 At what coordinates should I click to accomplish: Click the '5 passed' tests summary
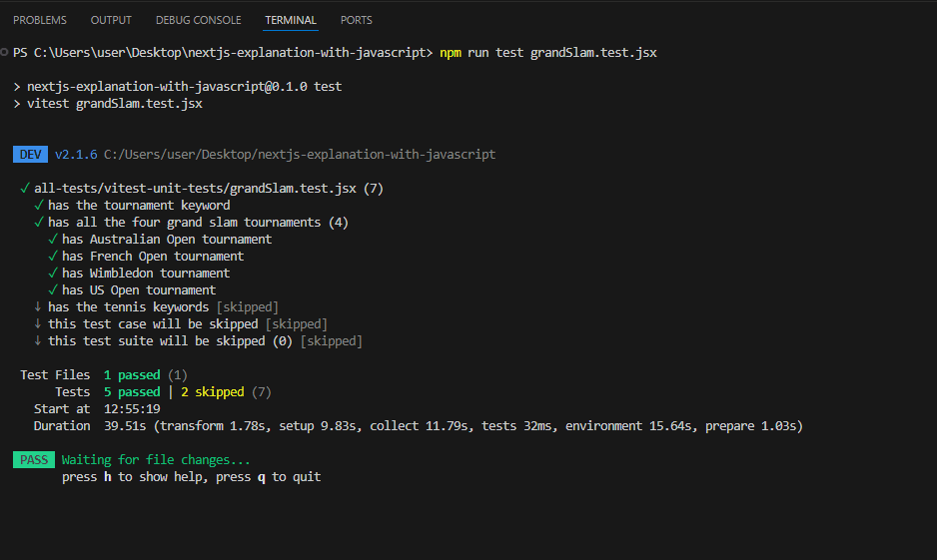132,392
